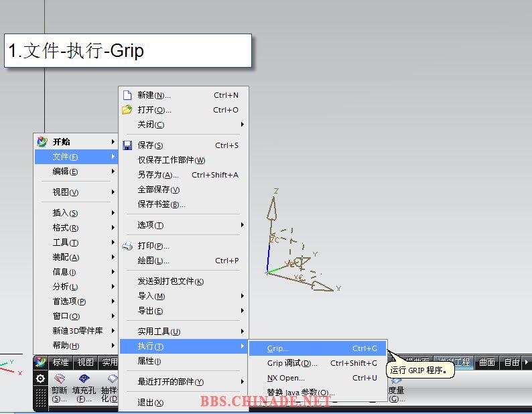Open the 格式(R) menu

tap(76, 227)
